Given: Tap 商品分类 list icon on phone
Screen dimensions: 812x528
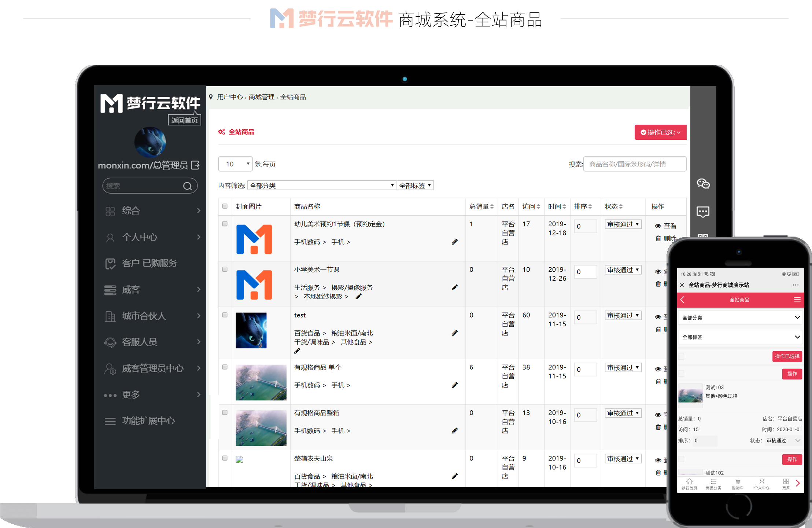Looking at the screenshot, I should pyautogui.click(x=713, y=481).
